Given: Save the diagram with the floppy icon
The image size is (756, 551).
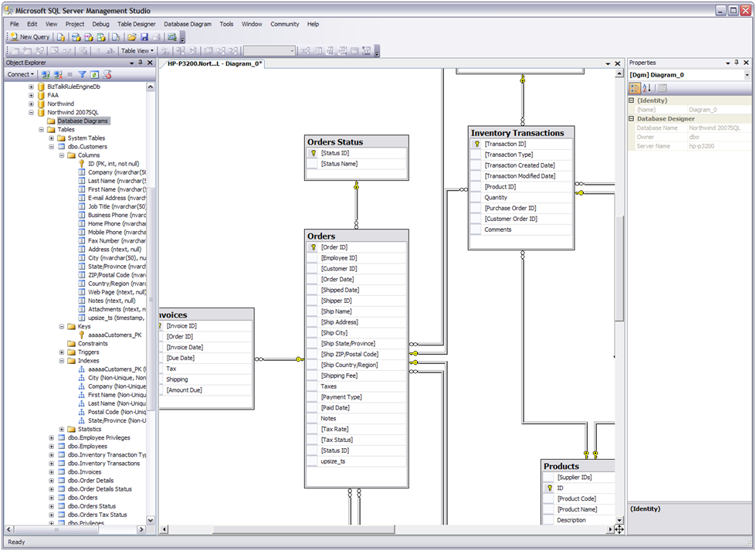Looking at the screenshot, I should 144,36.
